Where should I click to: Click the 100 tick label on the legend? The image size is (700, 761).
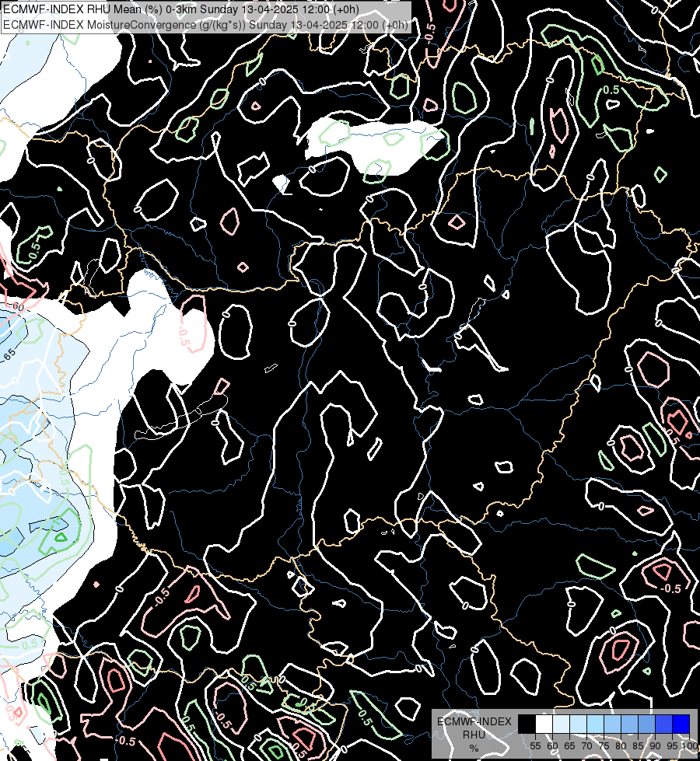click(x=689, y=745)
